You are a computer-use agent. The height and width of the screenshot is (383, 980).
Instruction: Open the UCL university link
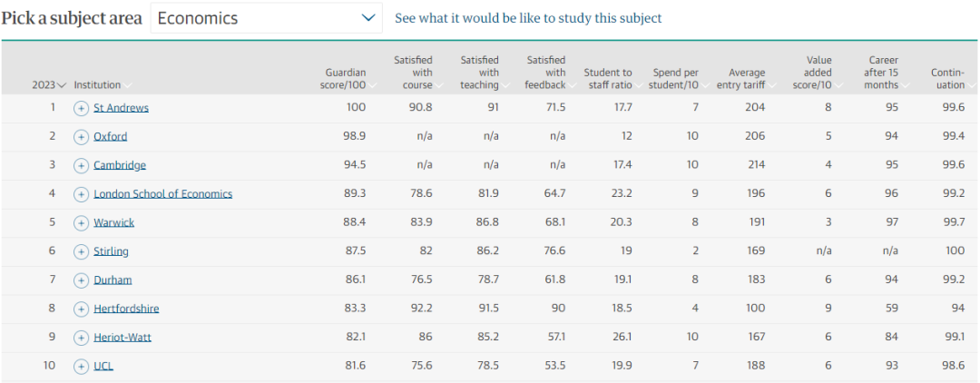point(103,366)
